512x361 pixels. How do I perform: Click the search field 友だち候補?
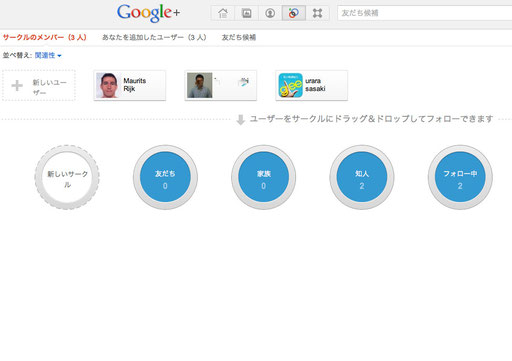[x=425, y=13]
